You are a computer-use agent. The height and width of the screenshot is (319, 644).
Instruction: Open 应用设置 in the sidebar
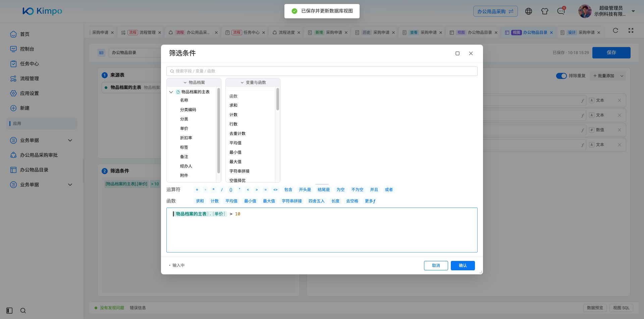click(x=29, y=93)
